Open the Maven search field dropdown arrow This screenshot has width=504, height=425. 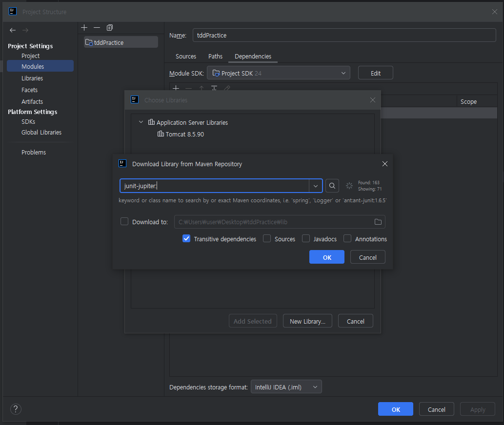point(316,186)
